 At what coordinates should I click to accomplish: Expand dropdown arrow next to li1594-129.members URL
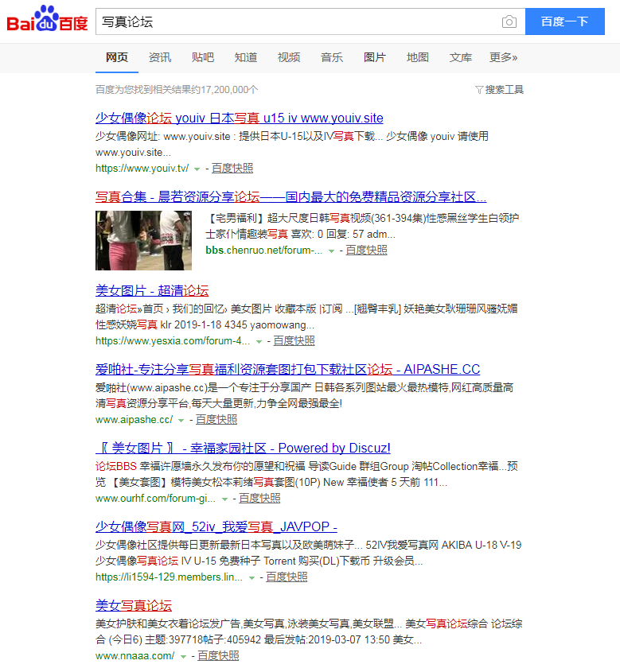(252, 578)
